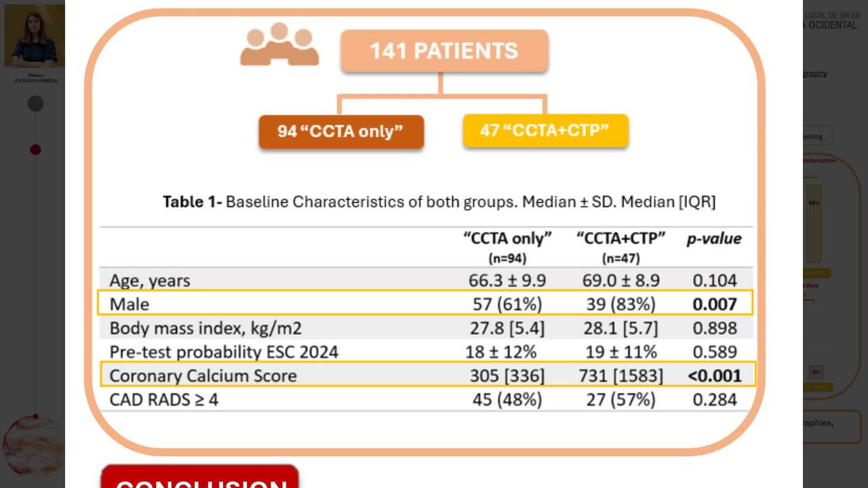Click the highlighted Male table row

pos(426,304)
